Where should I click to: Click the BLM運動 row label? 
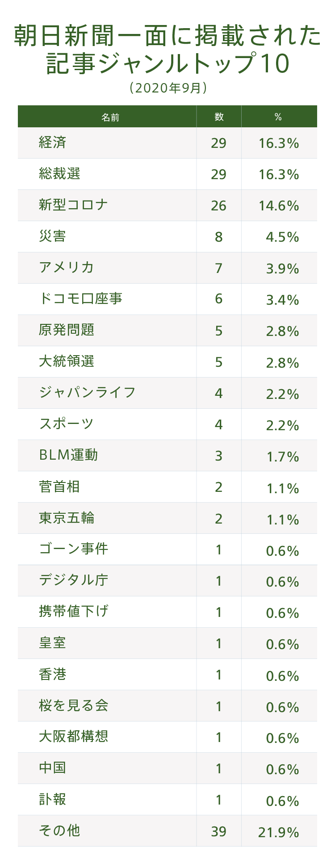click(68, 455)
